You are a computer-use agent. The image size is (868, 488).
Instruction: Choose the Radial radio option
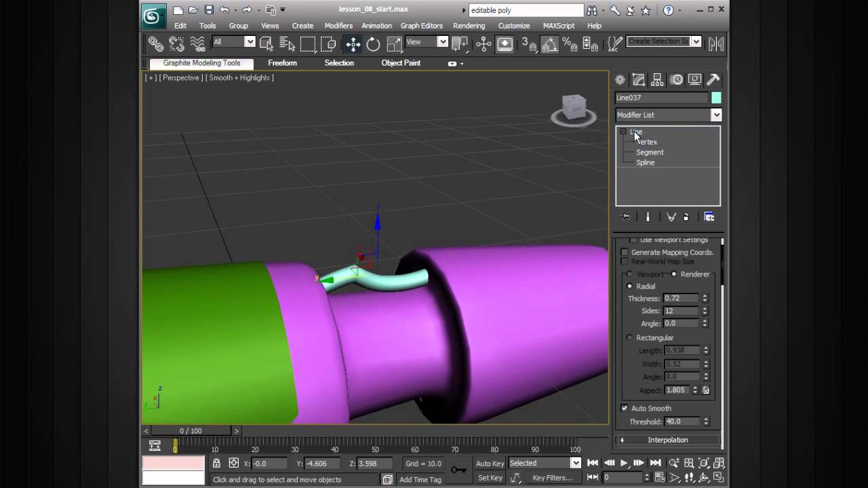[629, 286]
